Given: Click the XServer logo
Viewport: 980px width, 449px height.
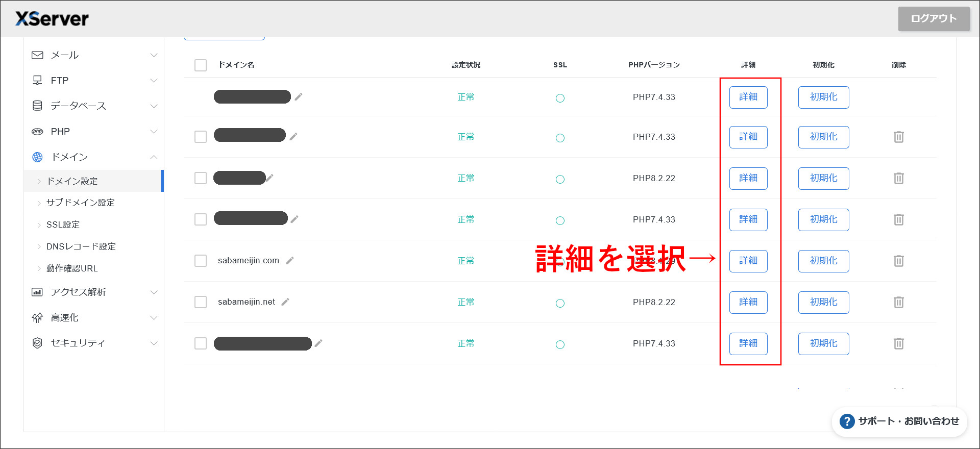Looking at the screenshot, I should pyautogui.click(x=52, y=19).
